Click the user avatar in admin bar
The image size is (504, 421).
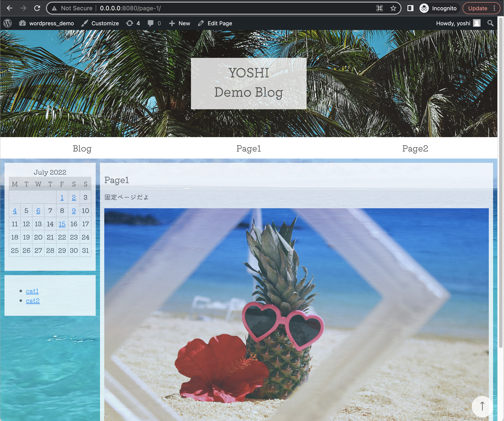477,23
